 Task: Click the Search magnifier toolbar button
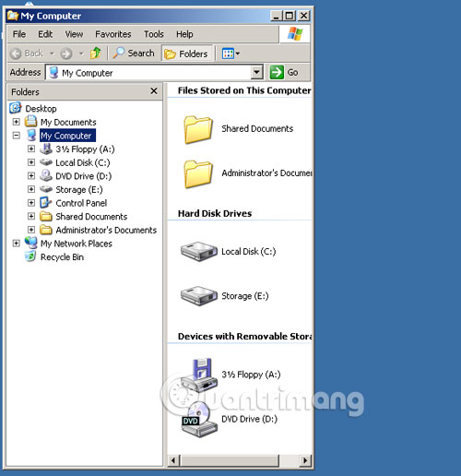(134, 54)
